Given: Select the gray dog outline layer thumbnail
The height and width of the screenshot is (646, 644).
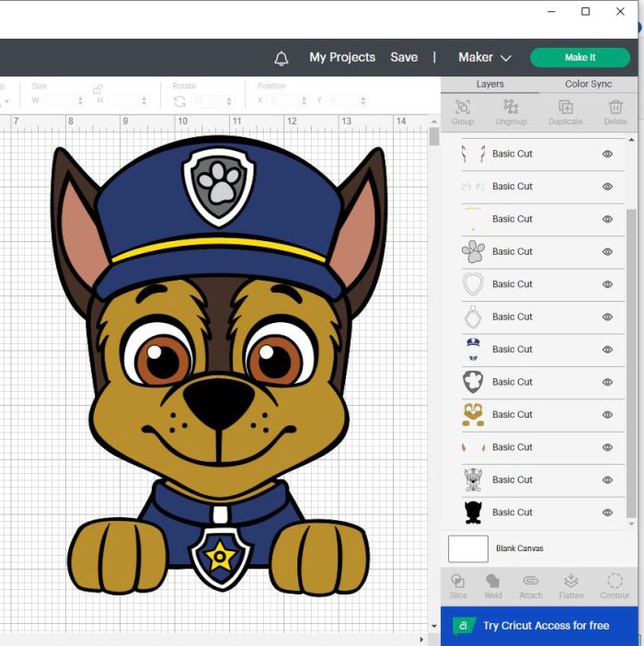Looking at the screenshot, I should [x=473, y=479].
